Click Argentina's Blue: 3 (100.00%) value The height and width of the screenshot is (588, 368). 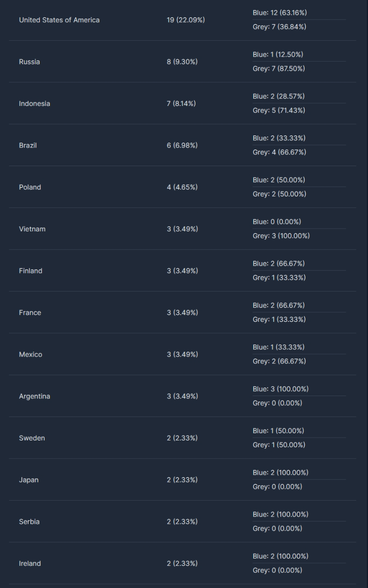click(281, 389)
